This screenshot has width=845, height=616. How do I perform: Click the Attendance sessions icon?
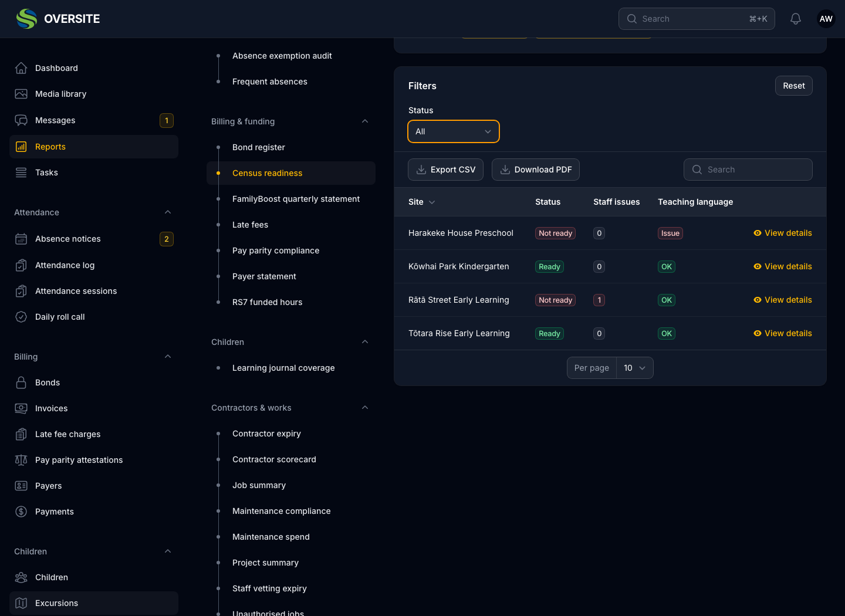click(x=21, y=291)
